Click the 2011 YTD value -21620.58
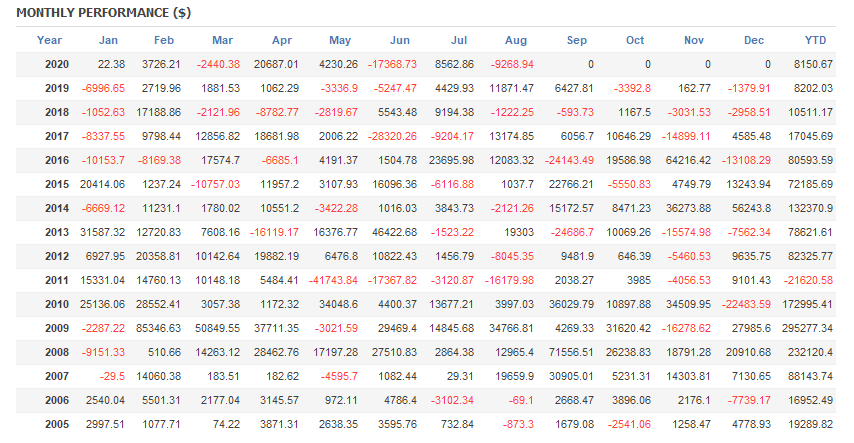Screen dimensions: 854x443 coord(806,279)
